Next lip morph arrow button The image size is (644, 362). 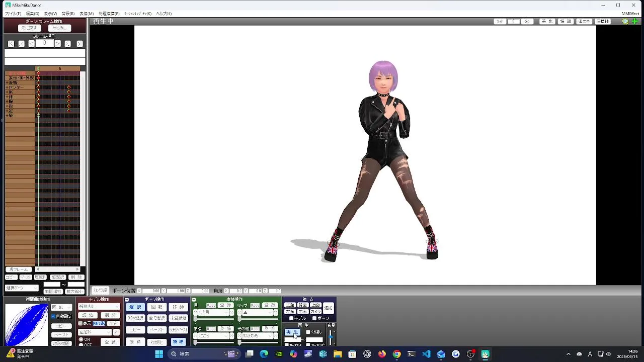pyautogui.click(x=276, y=312)
